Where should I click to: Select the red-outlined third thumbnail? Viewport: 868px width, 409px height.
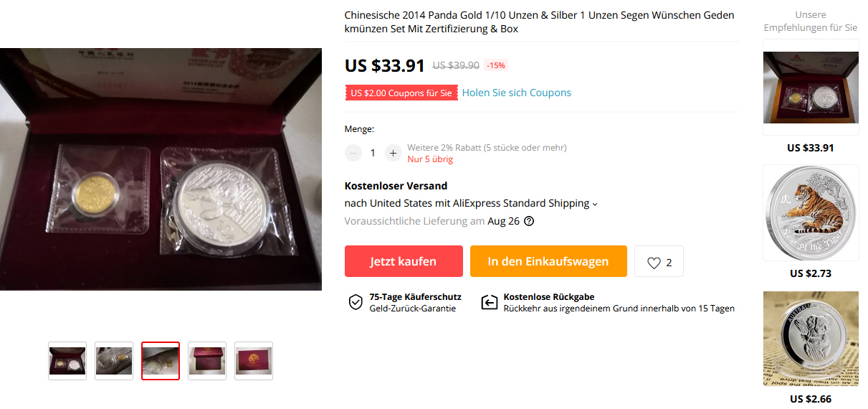(x=161, y=361)
